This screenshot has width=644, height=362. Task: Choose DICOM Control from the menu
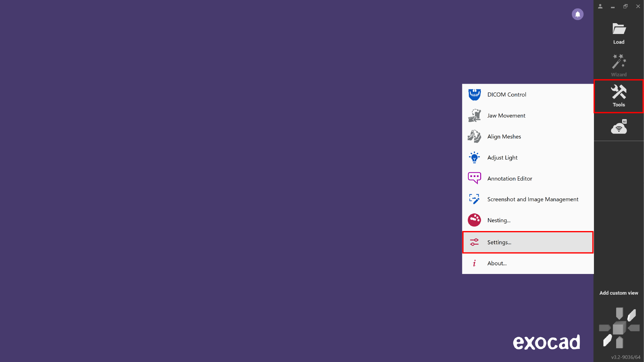[528, 95]
